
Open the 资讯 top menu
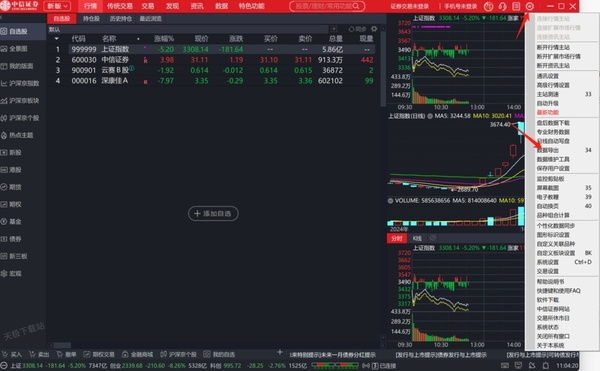pos(197,6)
